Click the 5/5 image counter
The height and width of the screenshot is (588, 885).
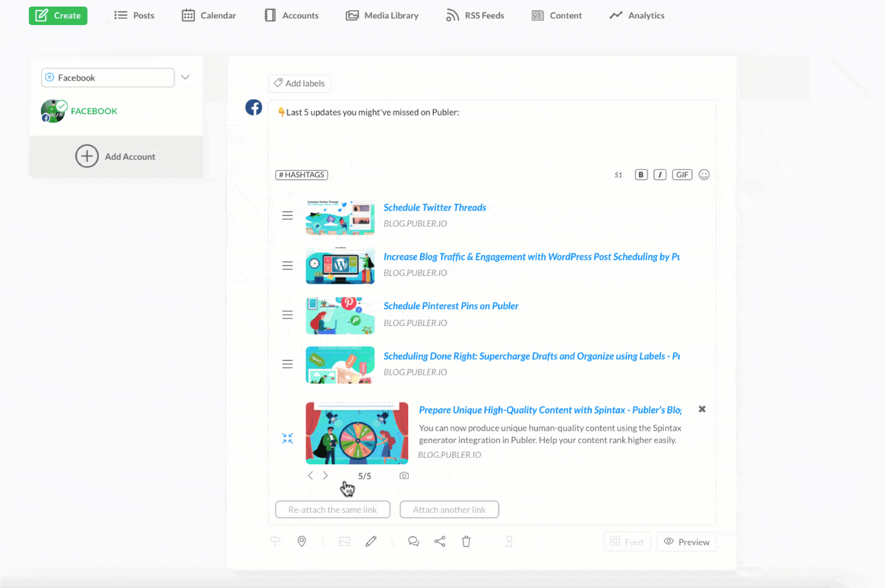tap(364, 476)
